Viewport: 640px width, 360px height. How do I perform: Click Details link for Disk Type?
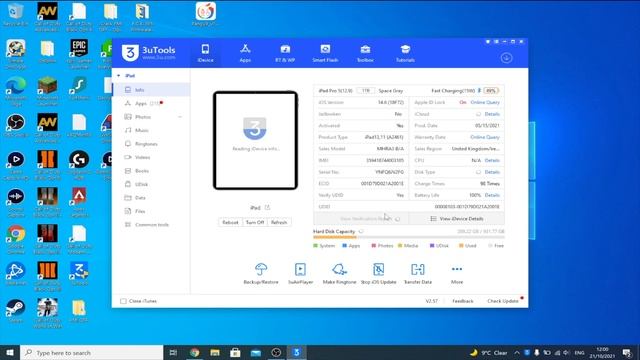[x=492, y=172]
